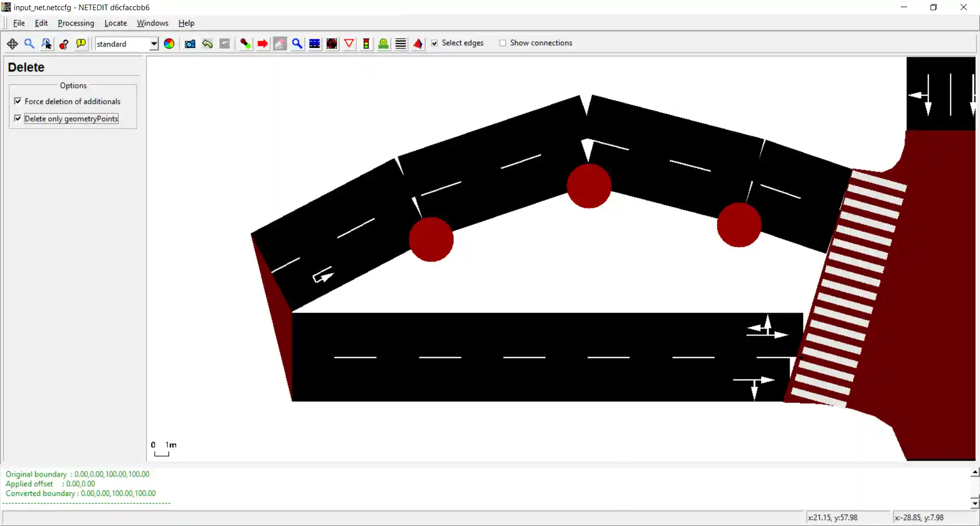Enable Show connections checkbox
The width and height of the screenshot is (980, 526).
503,43
